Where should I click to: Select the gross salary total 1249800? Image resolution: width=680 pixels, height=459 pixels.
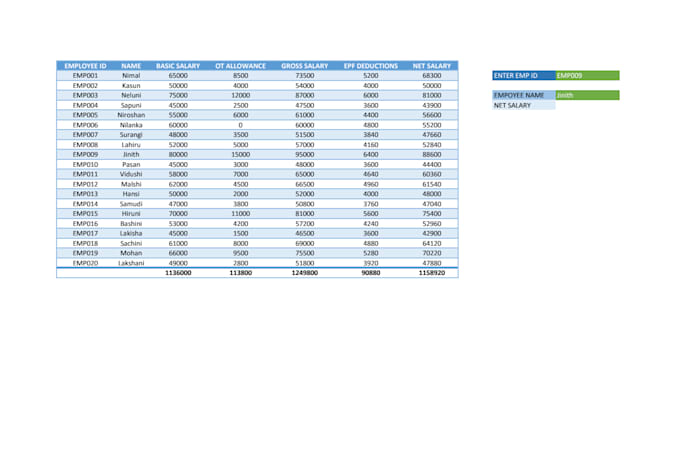click(304, 273)
